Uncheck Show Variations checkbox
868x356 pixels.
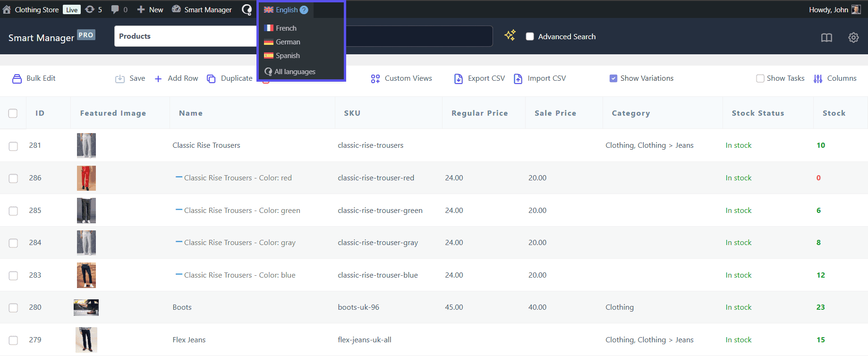pyautogui.click(x=613, y=78)
